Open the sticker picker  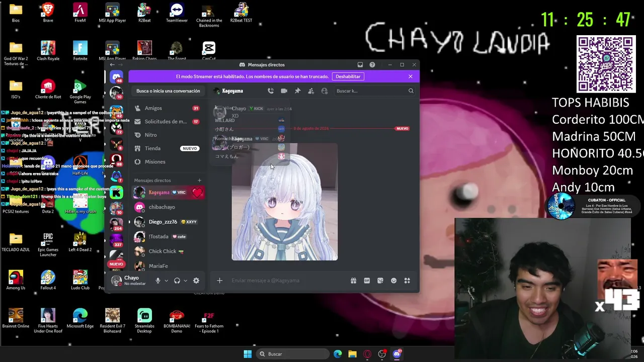[x=380, y=281]
